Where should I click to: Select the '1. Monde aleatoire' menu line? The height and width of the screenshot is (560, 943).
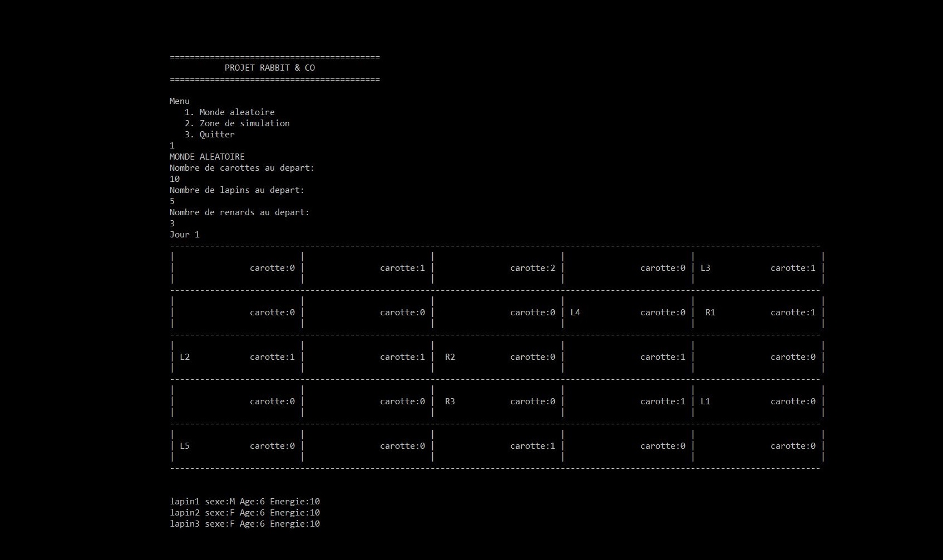[230, 112]
